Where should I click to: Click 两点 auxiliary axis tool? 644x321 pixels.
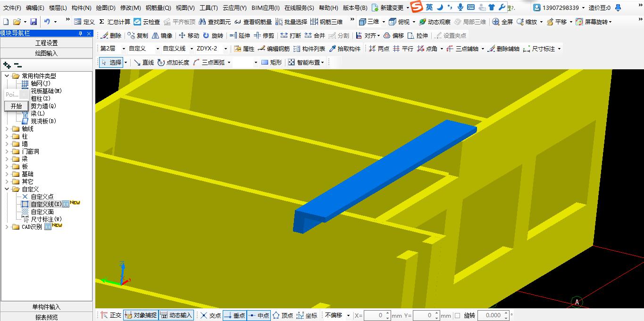379,49
